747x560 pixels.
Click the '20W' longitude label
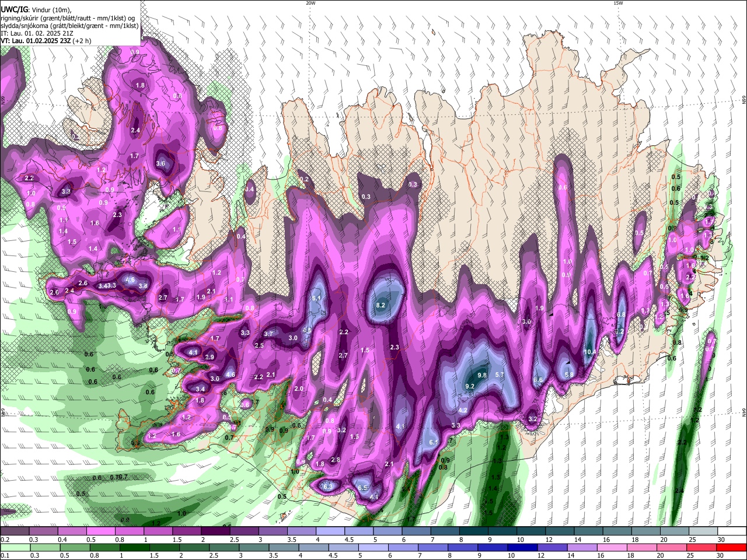(310, 3)
